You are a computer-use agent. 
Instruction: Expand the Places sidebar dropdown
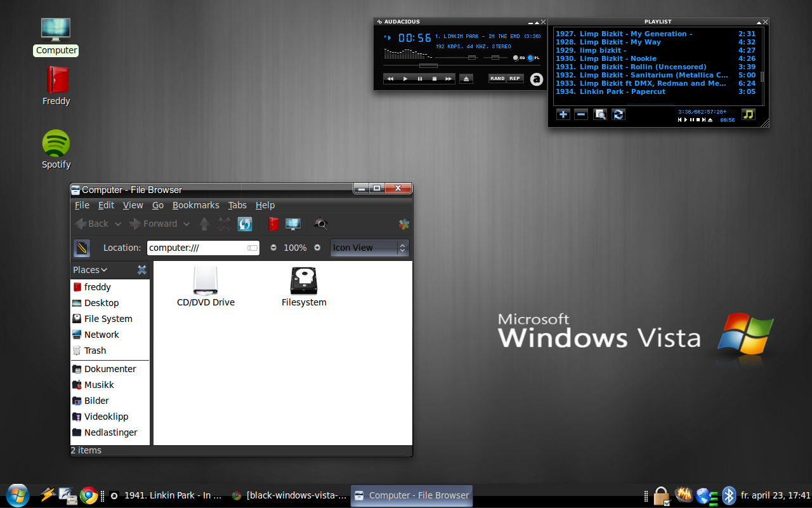point(90,270)
